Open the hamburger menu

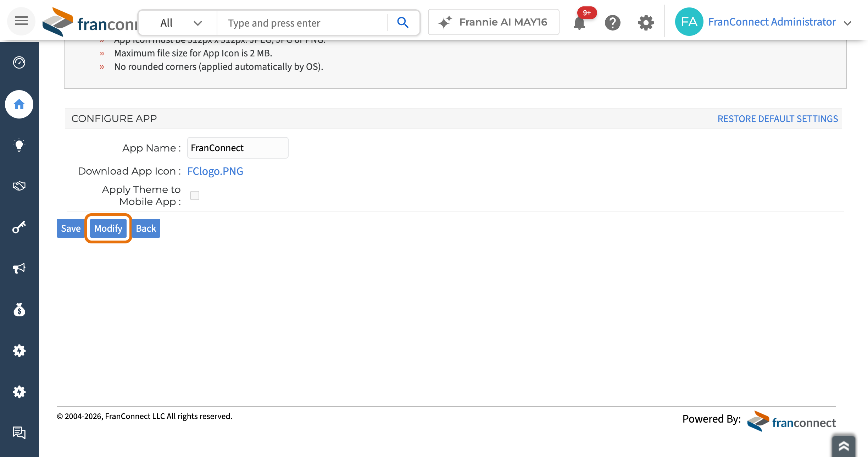click(21, 21)
